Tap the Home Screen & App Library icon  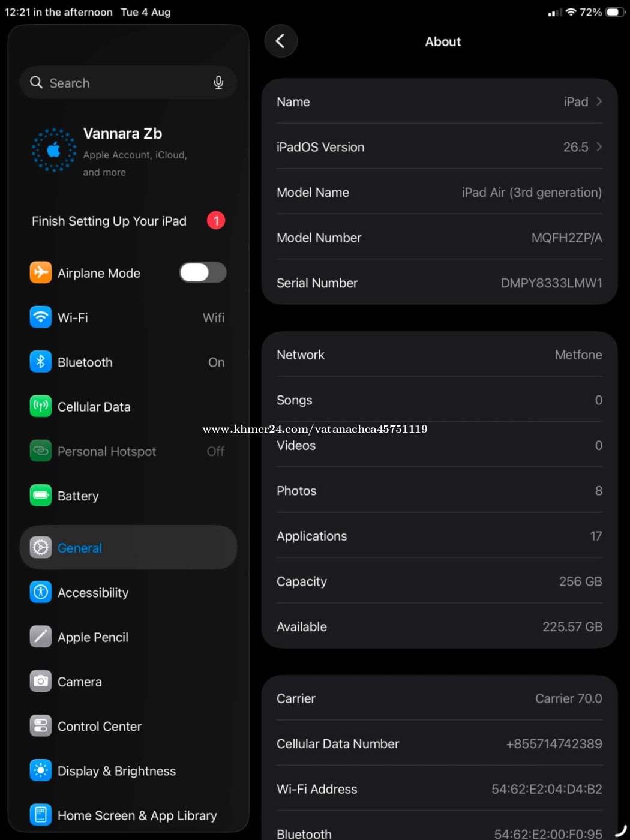(41, 815)
